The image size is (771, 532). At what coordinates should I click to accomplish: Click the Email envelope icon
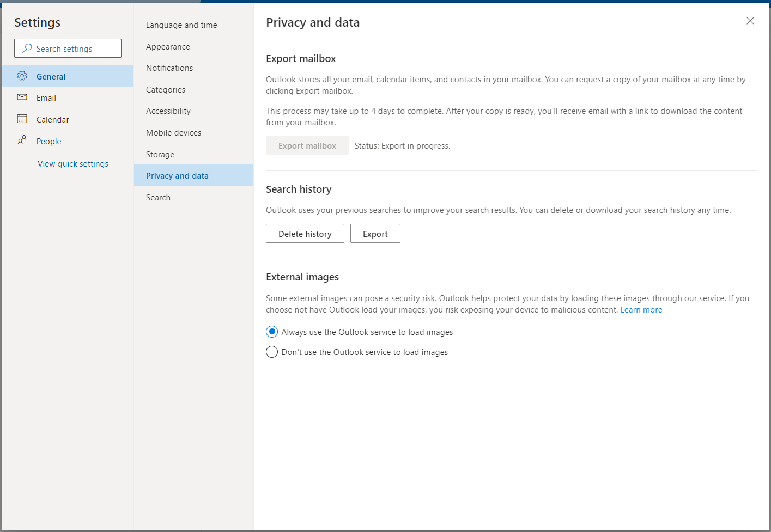pos(22,97)
